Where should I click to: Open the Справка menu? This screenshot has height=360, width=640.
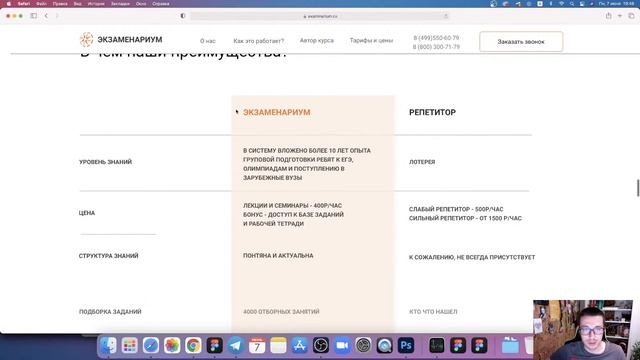coord(161,4)
